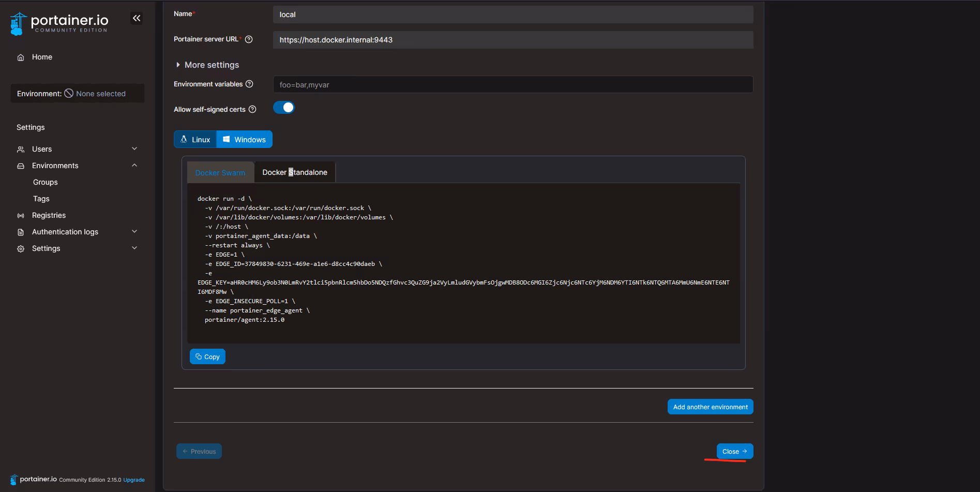
Task: Click the Previous button
Action: click(199, 451)
